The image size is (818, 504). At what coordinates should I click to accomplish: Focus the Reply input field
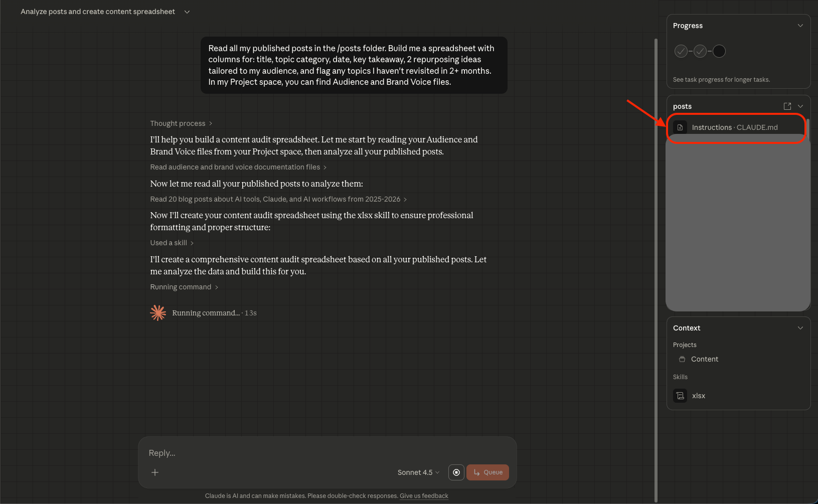[x=327, y=453]
